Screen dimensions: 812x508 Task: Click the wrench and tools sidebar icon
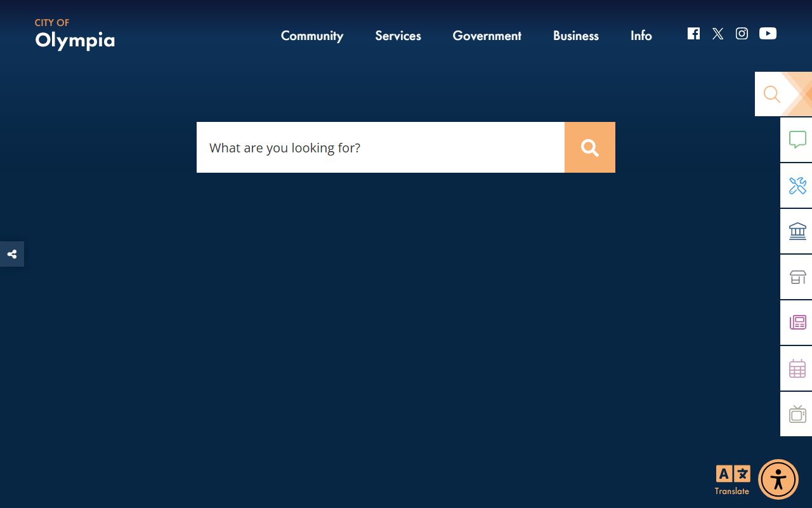coord(797,185)
